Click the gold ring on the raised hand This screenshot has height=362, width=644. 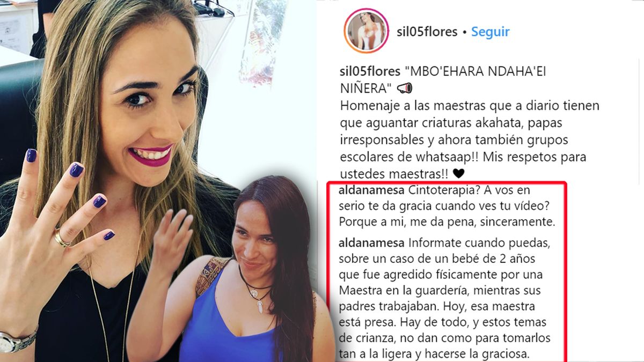(61, 239)
